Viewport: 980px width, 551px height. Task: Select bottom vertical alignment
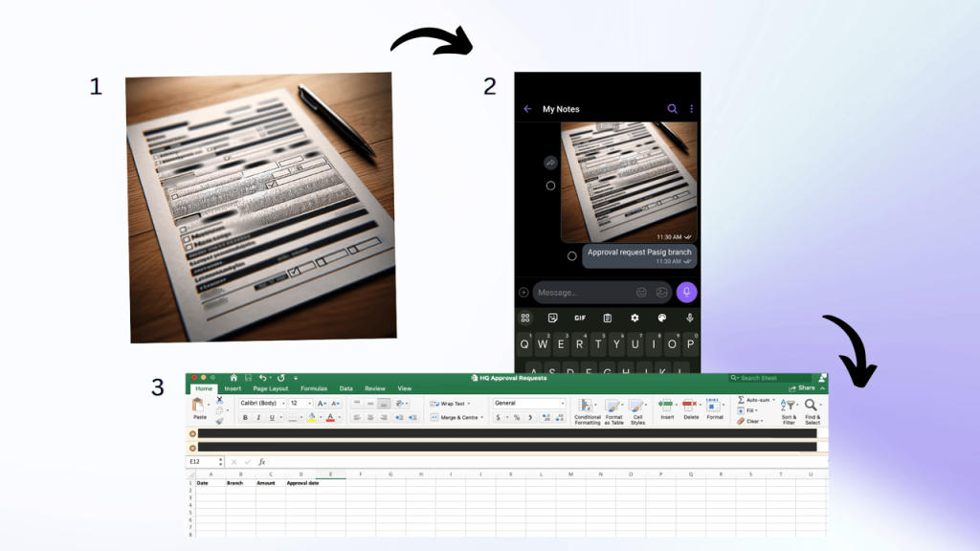[384, 404]
